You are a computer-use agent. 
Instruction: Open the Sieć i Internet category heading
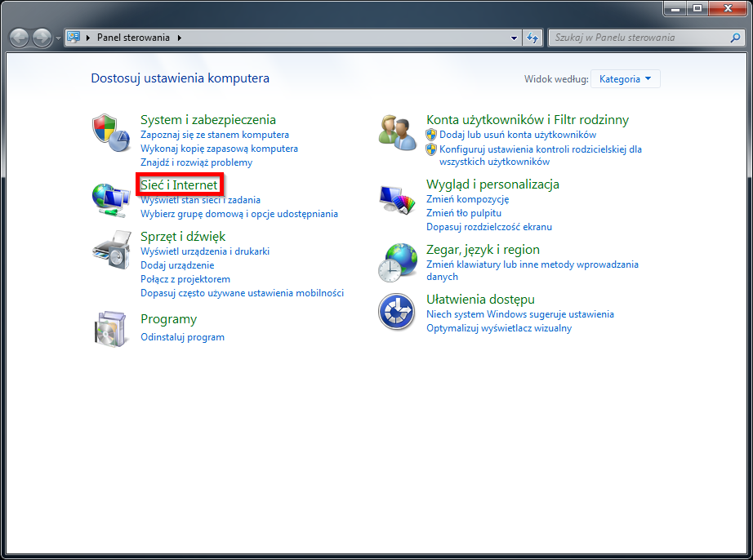(179, 184)
